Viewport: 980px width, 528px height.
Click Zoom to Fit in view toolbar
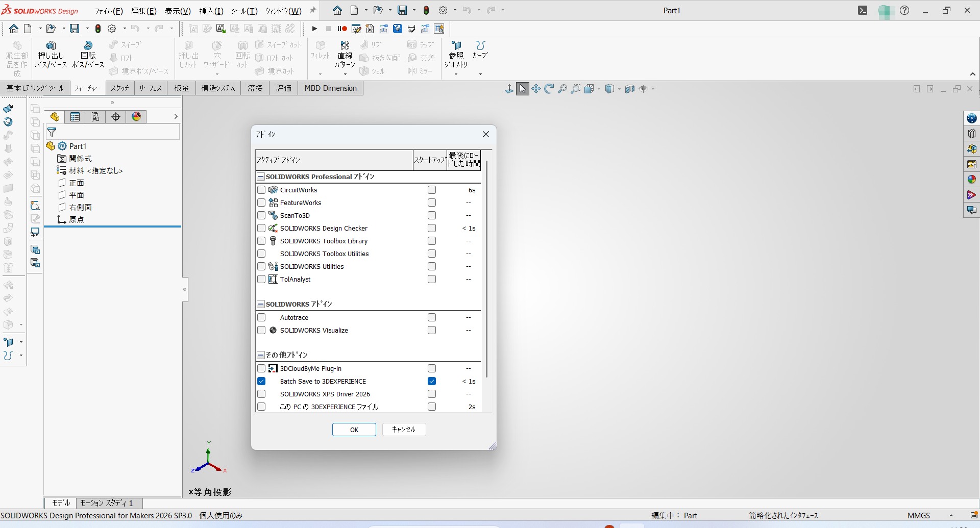562,89
